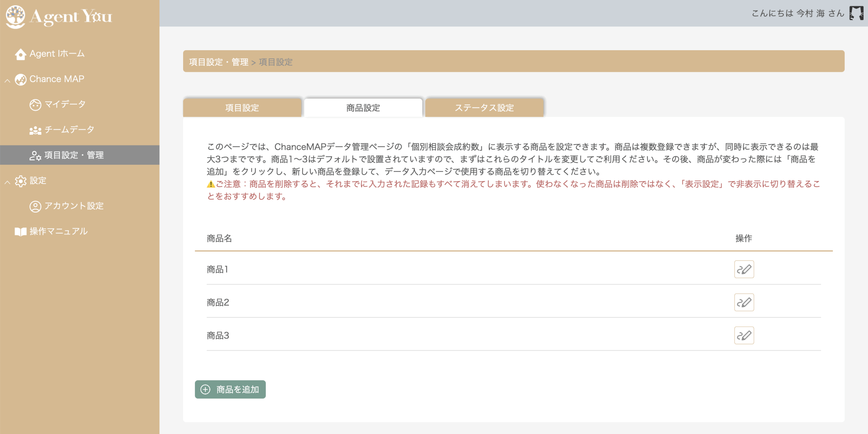Click the マイデータ face icon

click(35, 104)
